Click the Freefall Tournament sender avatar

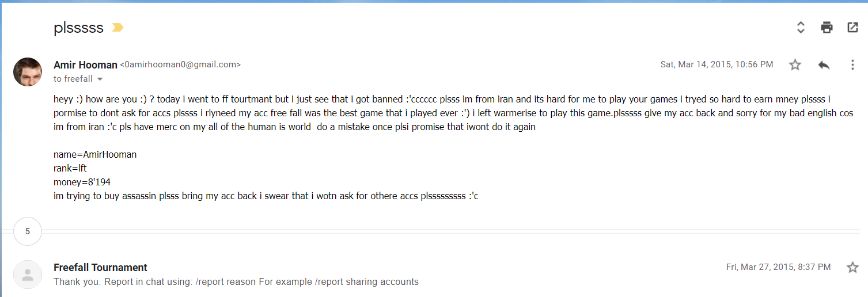click(28, 275)
